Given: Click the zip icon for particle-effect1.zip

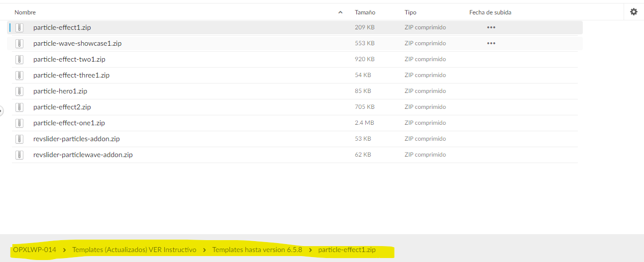Looking at the screenshot, I should coord(19,28).
